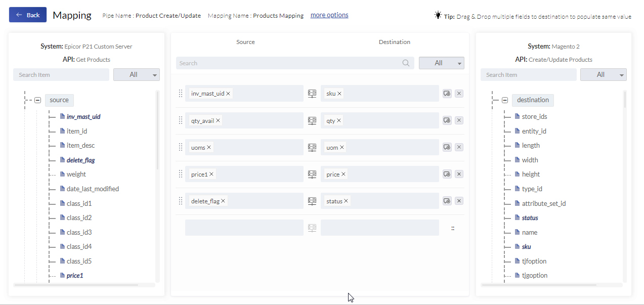Select item_id in source tree
Viewport: 644px width, 305px height.
tap(77, 131)
